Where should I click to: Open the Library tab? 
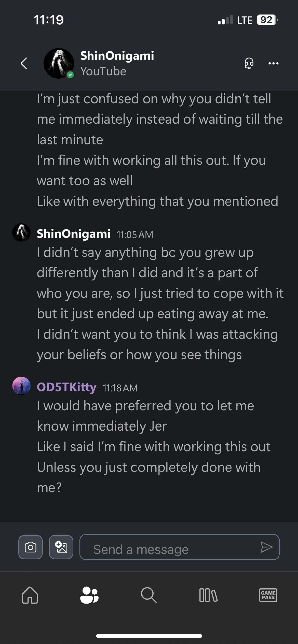pyautogui.click(x=208, y=595)
